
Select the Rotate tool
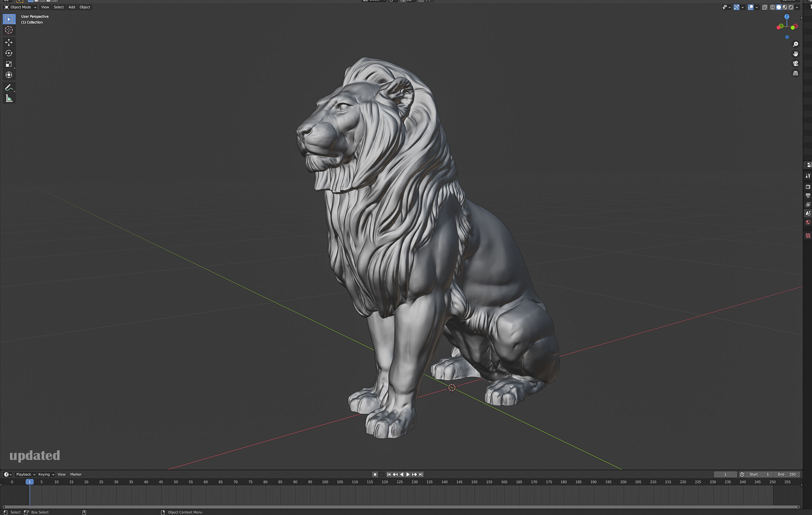9,53
